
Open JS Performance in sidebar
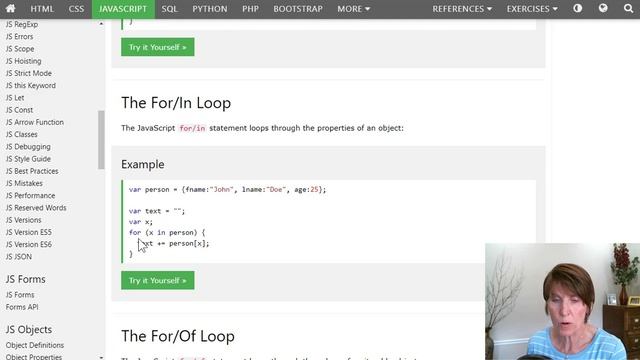[30, 196]
